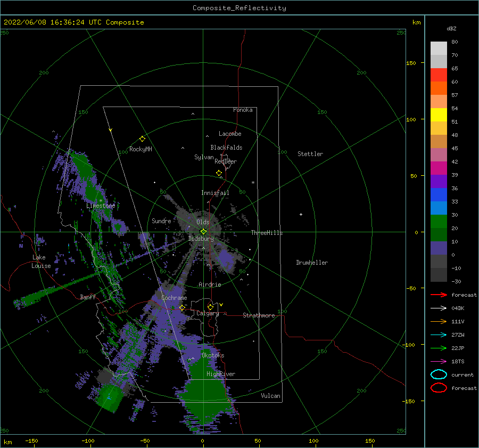
Task: Click the RockyMH label
Action: [141, 149]
